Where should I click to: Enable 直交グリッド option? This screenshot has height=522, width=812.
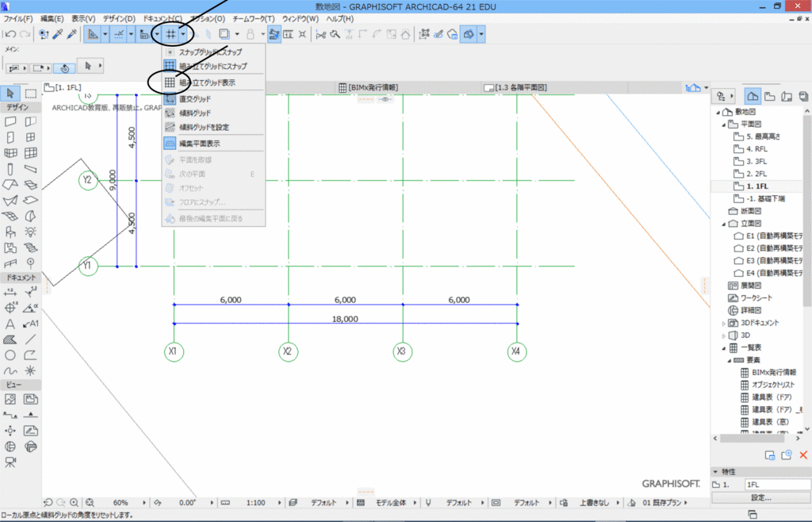tap(213, 98)
